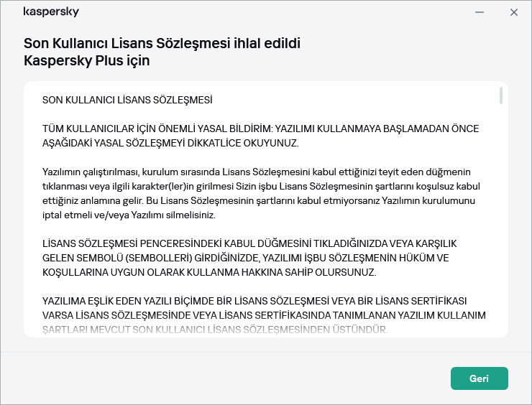Click the license text scrollbar thumb
This screenshot has height=405, width=532.
pos(500,98)
